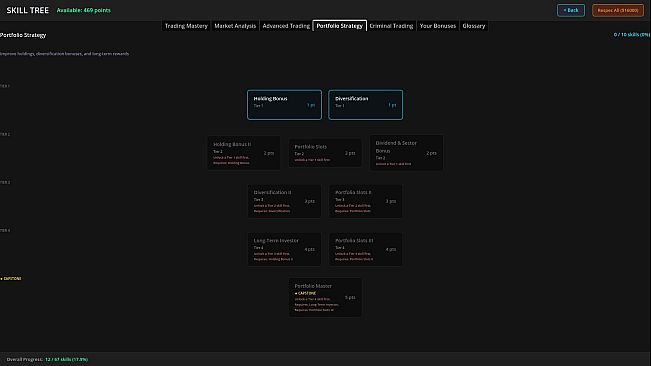Click the 0 / 10 skills counter
This screenshot has height=366, width=651.
point(631,35)
